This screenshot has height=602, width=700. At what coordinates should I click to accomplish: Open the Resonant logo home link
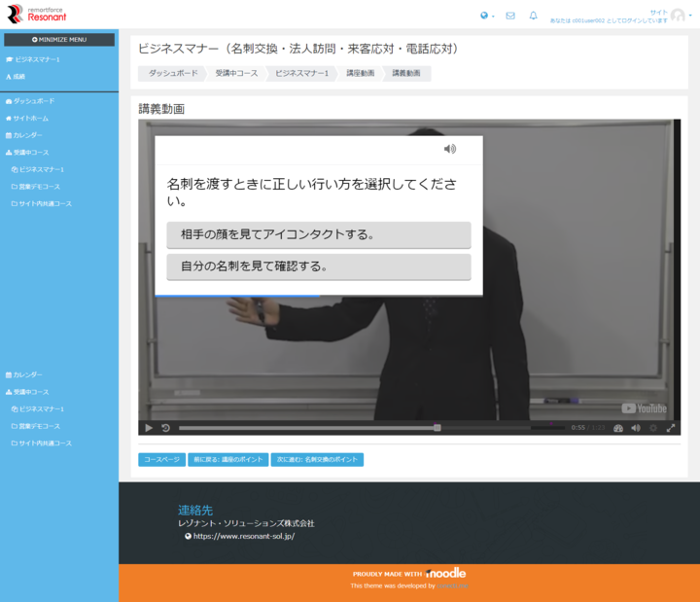pyautogui.click(x=37, y=14)
